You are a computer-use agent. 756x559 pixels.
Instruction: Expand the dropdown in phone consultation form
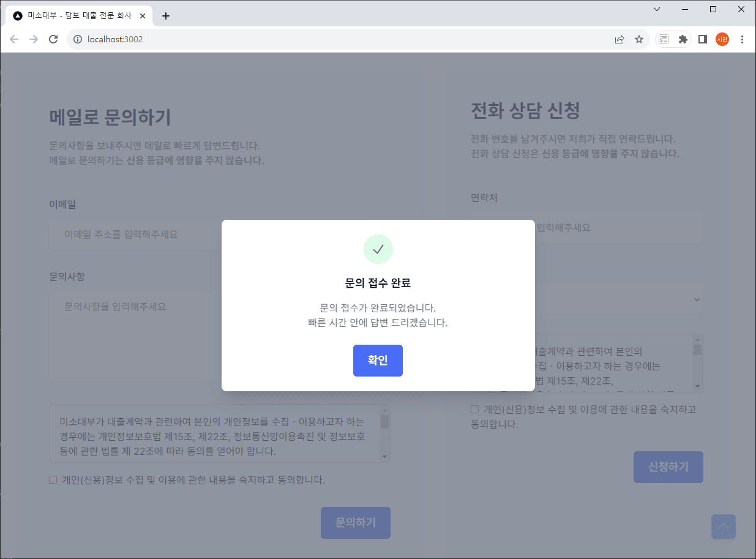tap(697, 299)
